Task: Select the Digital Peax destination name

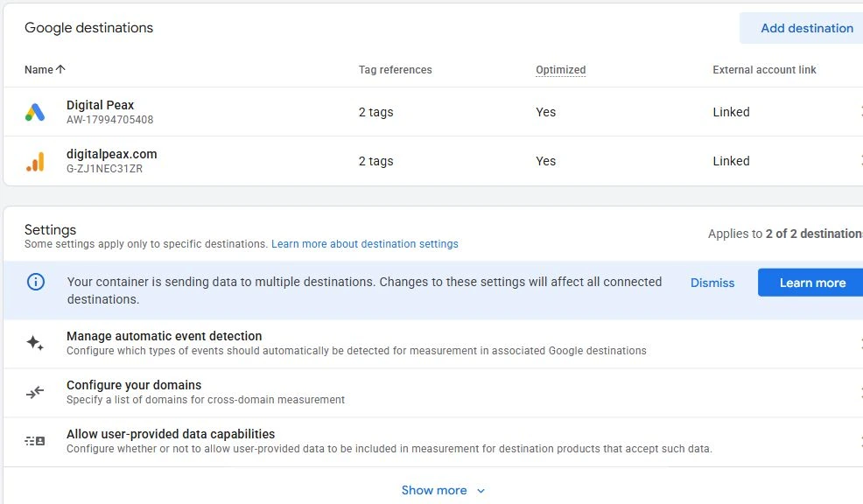Action: [100, 105]
